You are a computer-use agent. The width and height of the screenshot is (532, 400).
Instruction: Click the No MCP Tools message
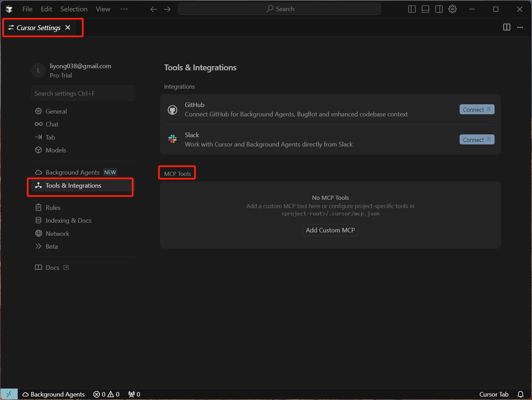pos(330,198)
